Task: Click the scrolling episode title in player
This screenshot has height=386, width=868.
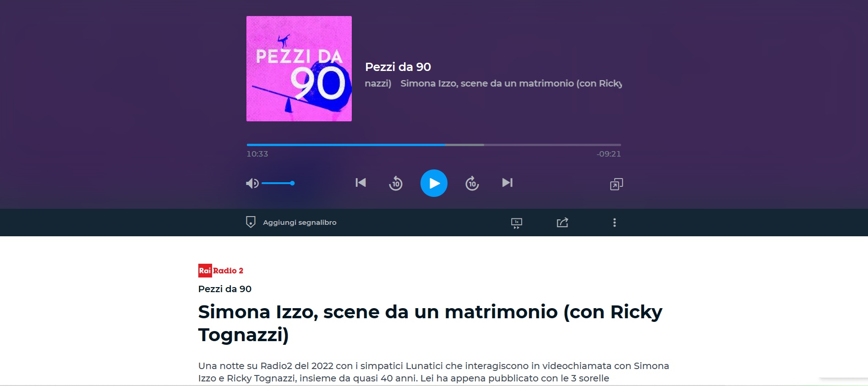Action: [493, 83]
